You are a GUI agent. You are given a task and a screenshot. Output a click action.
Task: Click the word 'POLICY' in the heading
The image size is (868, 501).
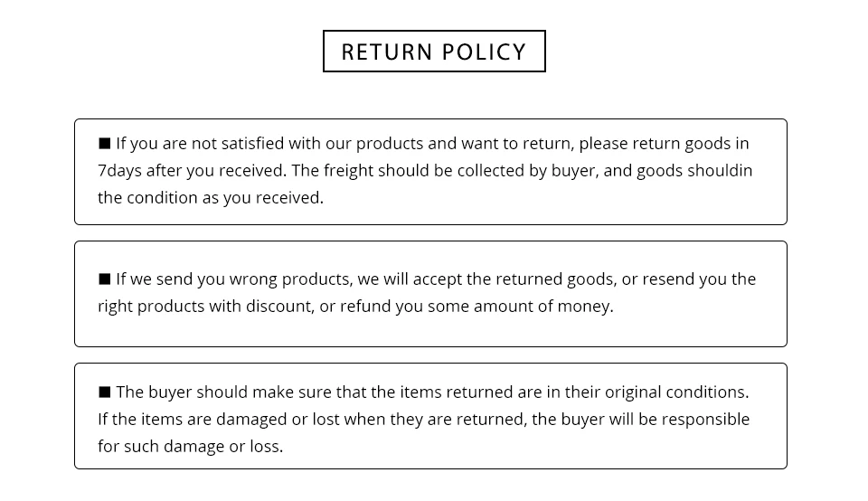[484, 52]
